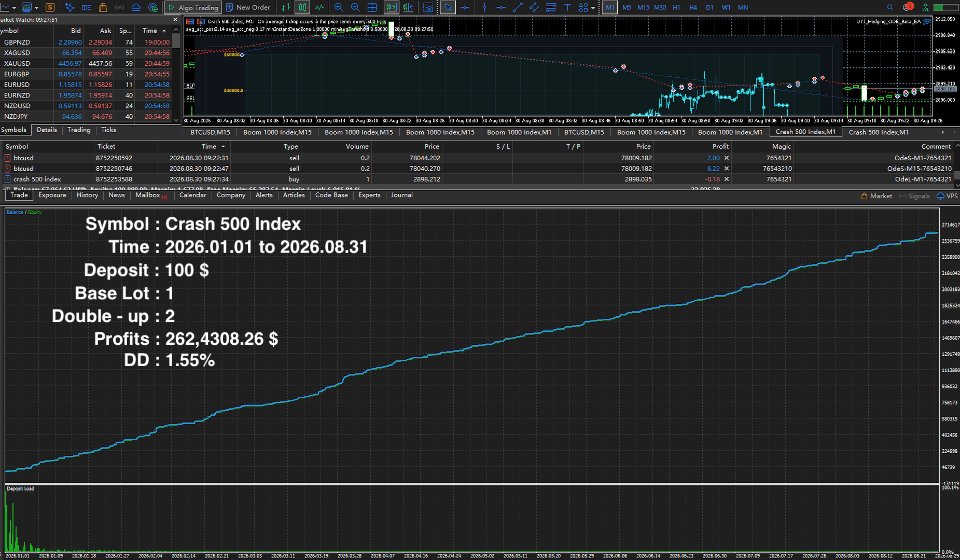
Task: Select the M5 timeframe
Action: click(x=627, y=7)
